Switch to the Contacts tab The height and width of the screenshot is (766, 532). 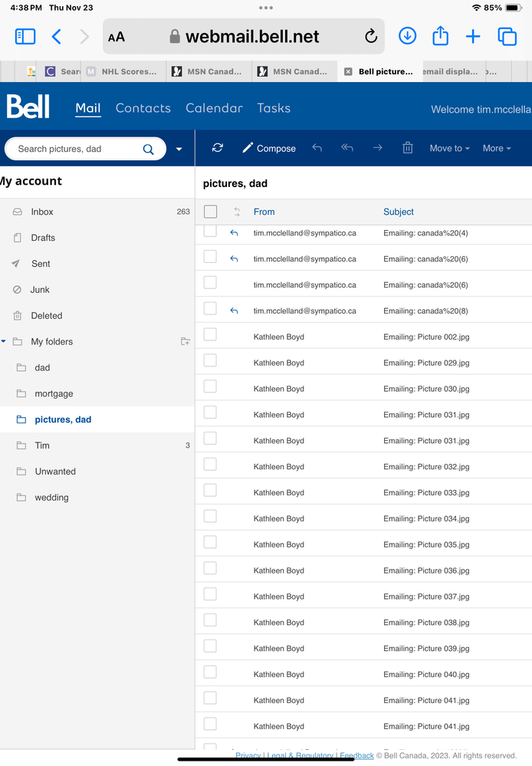coord(143,108)
